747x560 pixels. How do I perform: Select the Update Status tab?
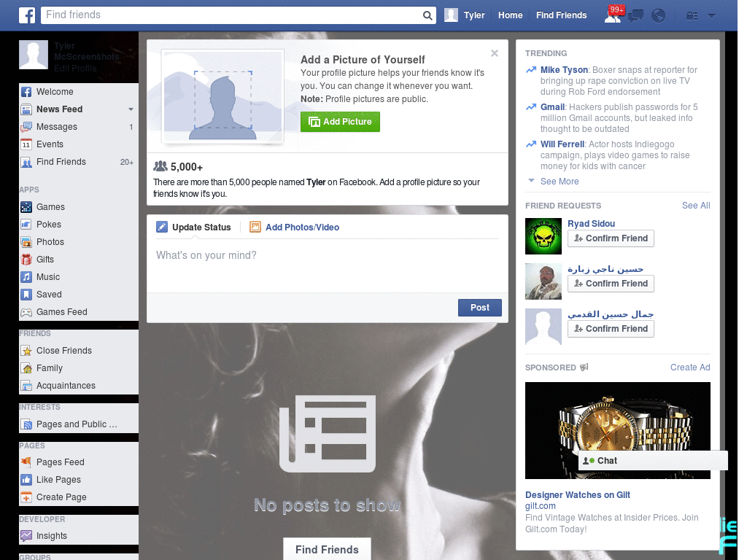(x=194, y=227)
